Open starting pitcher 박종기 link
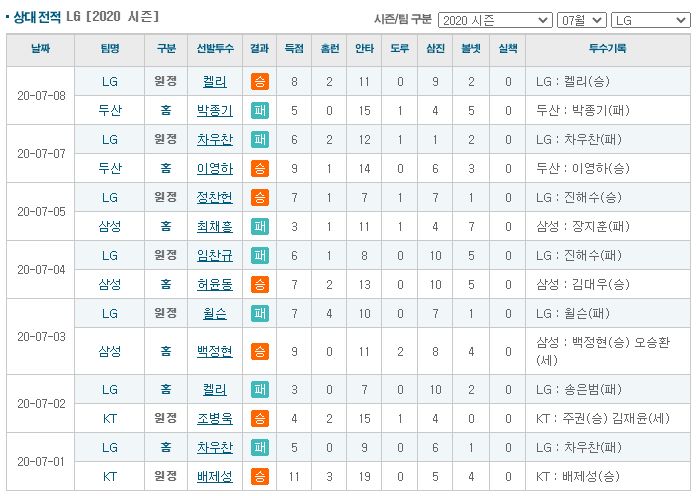The width and height of the screenshot is (697, 496). point(215,111)
